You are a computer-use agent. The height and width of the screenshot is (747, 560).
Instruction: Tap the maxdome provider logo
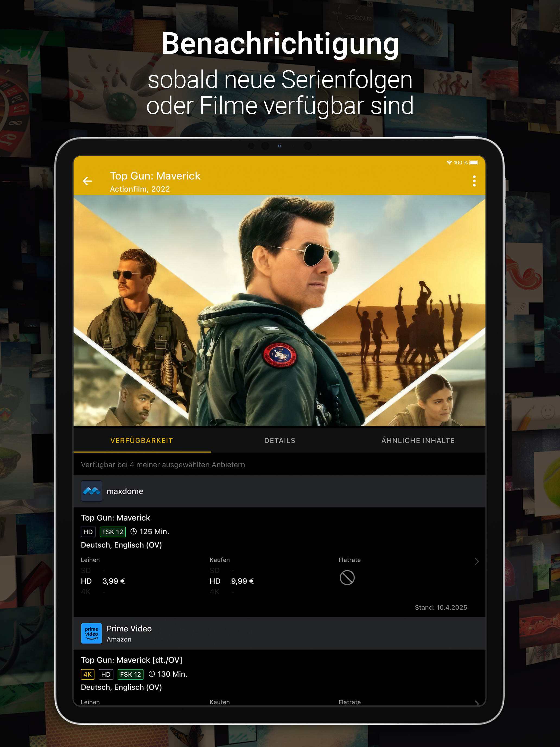coord(91,491)
